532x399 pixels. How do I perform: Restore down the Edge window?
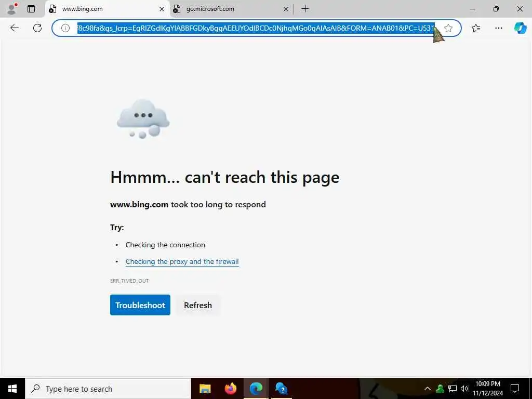pos(496,9)
